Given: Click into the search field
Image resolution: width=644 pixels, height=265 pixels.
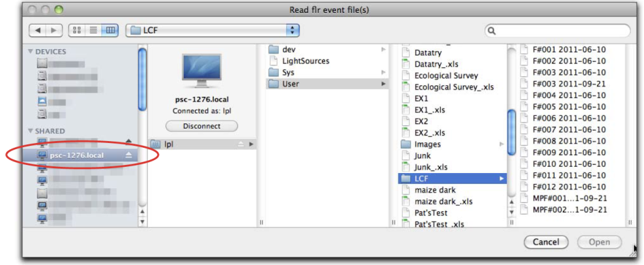Looking at the screenshot, I should click(x=557, y=31).
